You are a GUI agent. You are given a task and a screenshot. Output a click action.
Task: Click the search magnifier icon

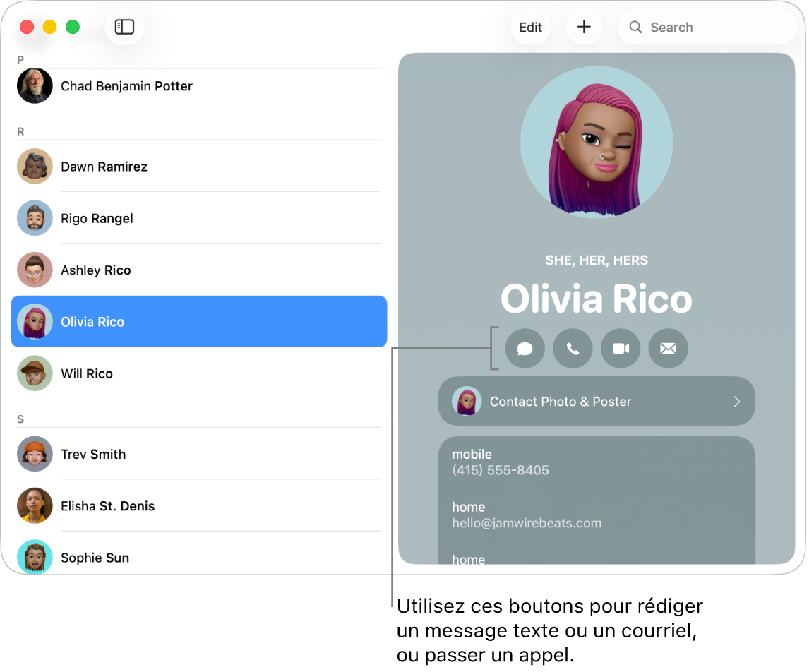click(x=635, y=27)
